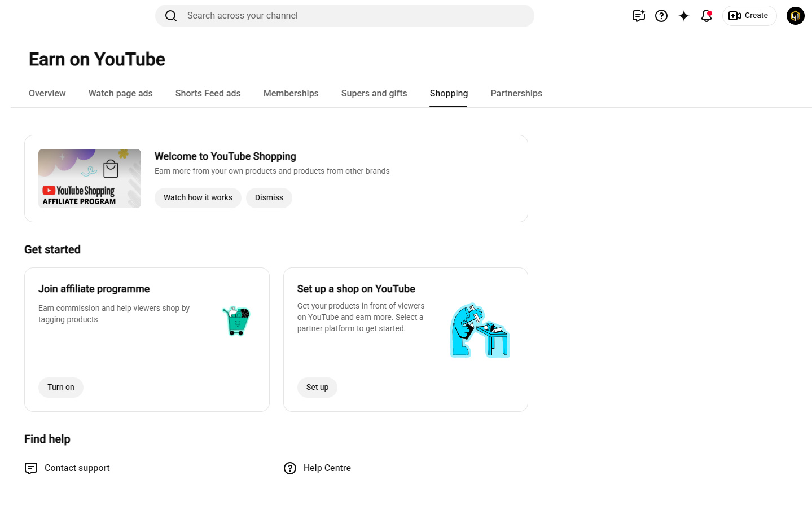Click Watch how it works
812x519 pixels.
pos(198,198)
